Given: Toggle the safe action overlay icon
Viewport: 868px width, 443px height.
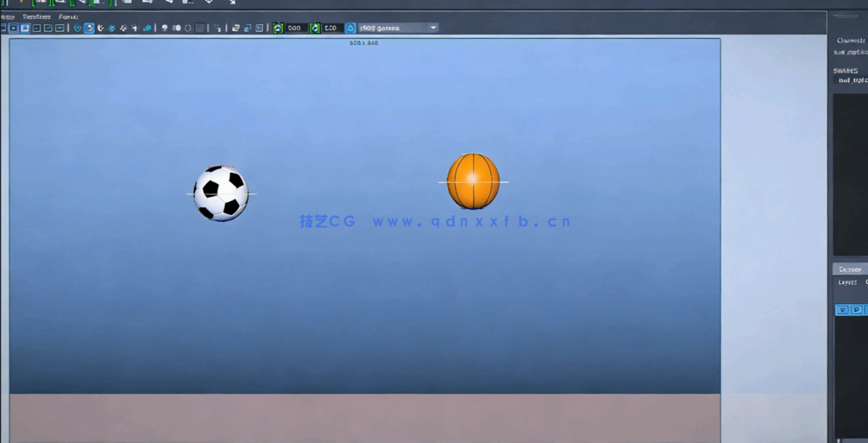Looking at the screenshot, I should tap(48, 28).
